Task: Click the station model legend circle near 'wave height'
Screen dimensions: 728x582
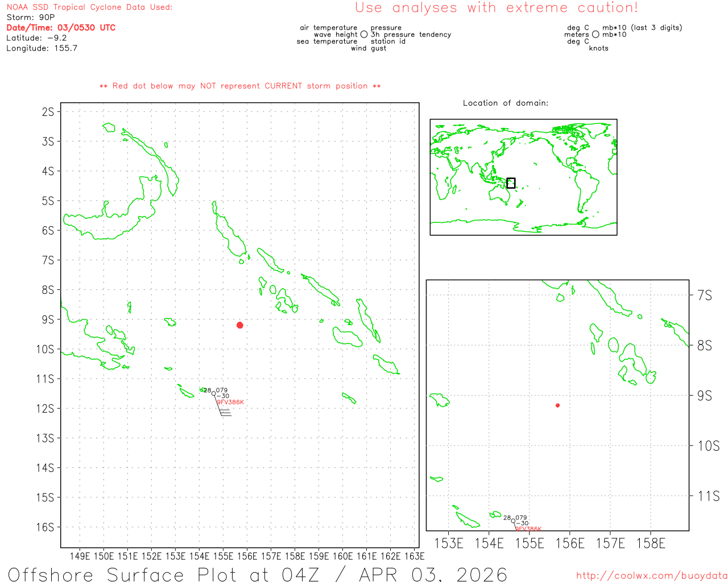Action: coord(364,35)
